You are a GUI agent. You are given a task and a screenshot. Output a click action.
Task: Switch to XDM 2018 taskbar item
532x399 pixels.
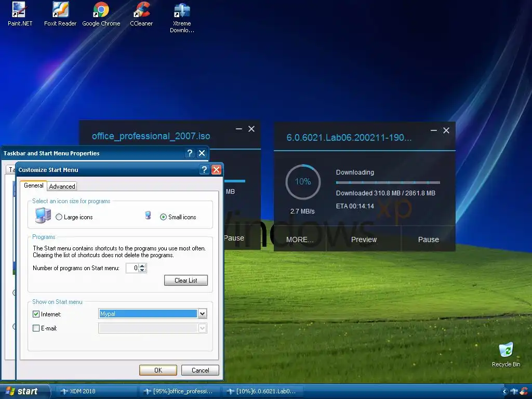pos(96,391)
